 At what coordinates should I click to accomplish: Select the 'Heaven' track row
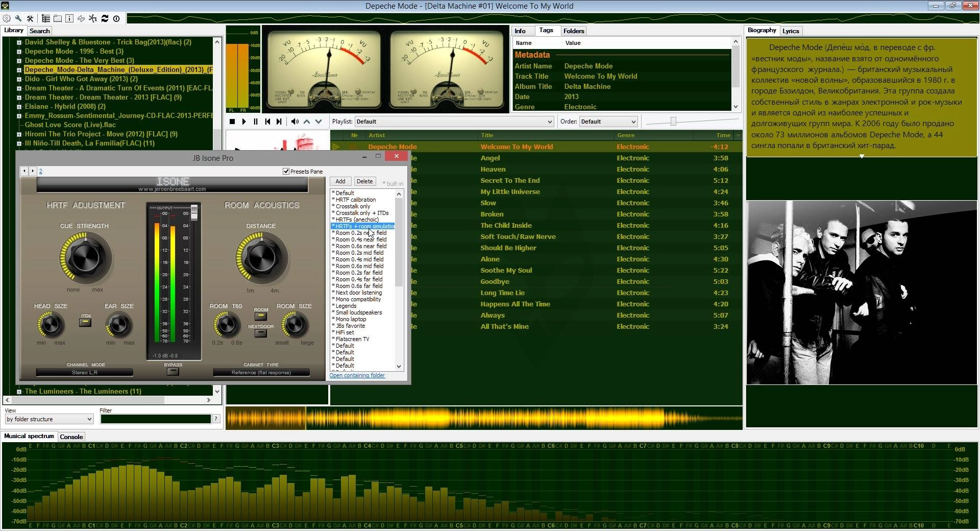click(x=536, y=170)
